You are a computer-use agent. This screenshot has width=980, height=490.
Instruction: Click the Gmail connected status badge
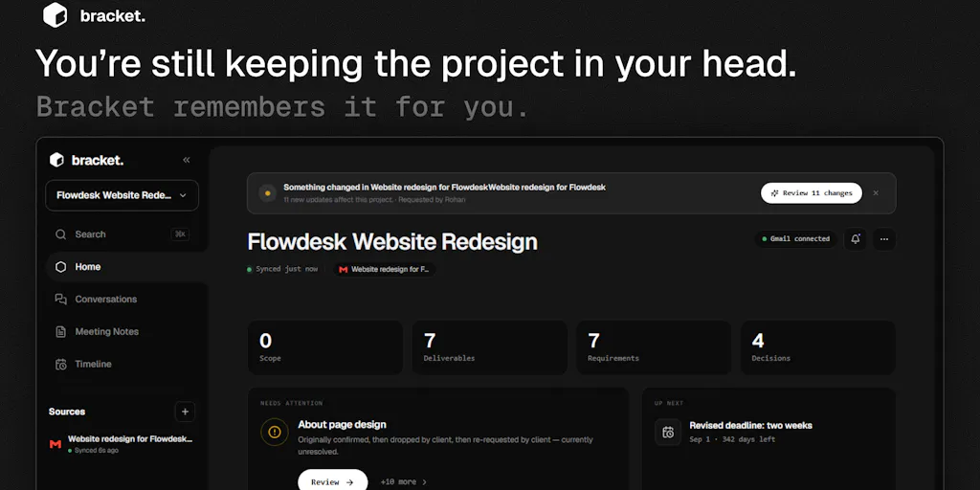pos(795,238)
